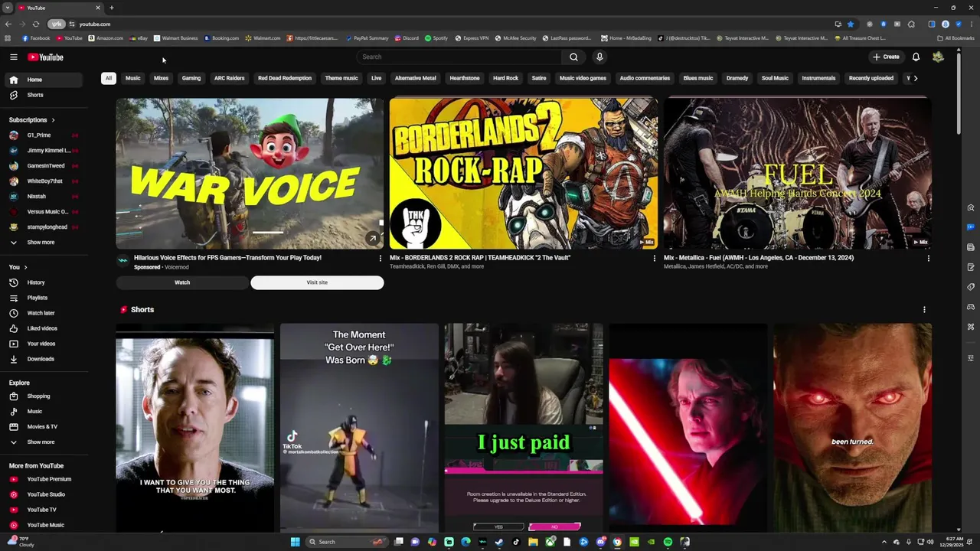The width and height of the screenshot is (980, 551).
Task: Select the All filter chip
Action: [109, 78]
